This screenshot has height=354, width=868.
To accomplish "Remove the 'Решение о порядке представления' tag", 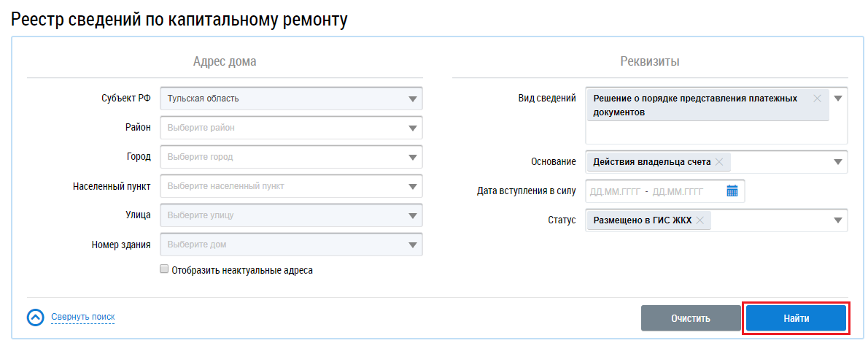I will [817, 99].
